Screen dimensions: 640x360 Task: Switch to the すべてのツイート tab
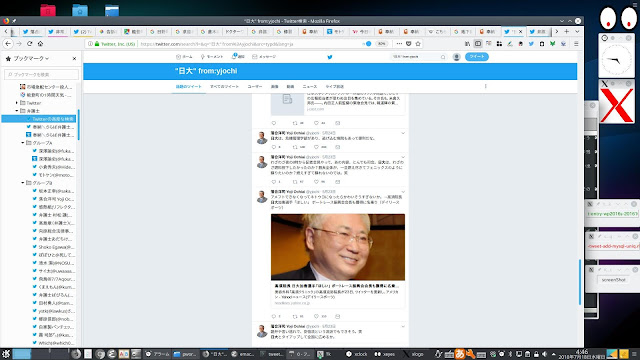tap(224, 87)
